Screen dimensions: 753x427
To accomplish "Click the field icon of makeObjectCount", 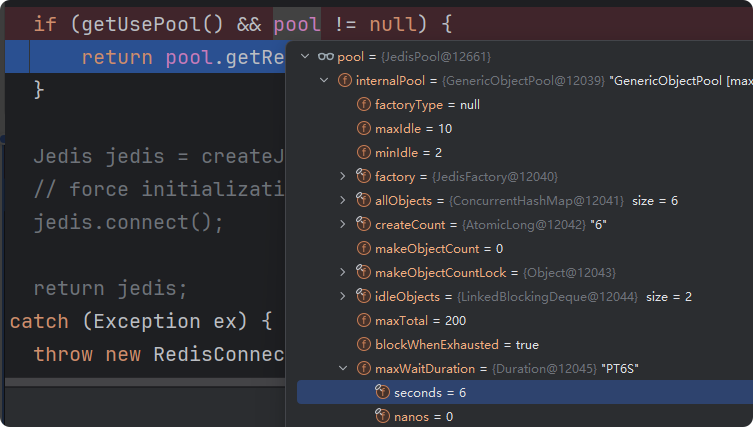I will [364, 248].
